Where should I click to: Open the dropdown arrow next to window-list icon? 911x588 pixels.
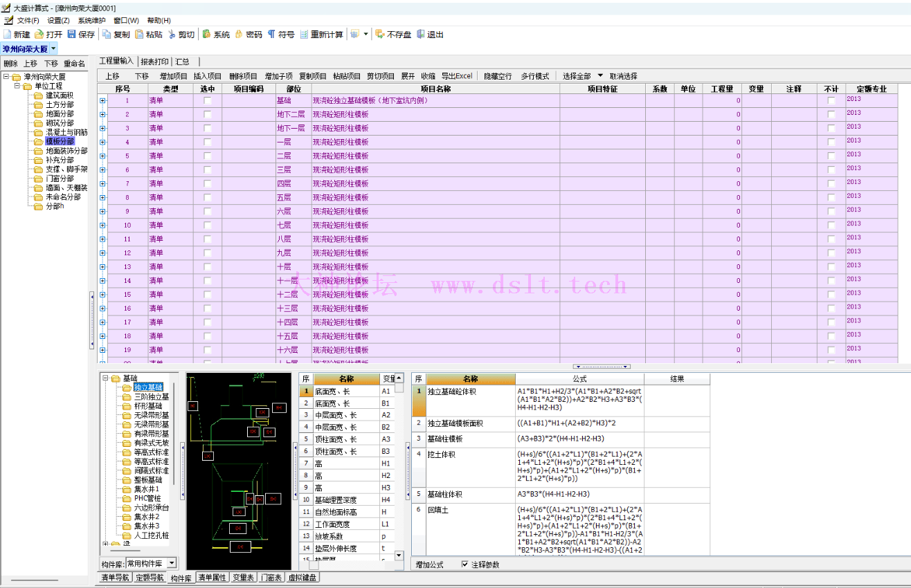click(x=366, y=34)
